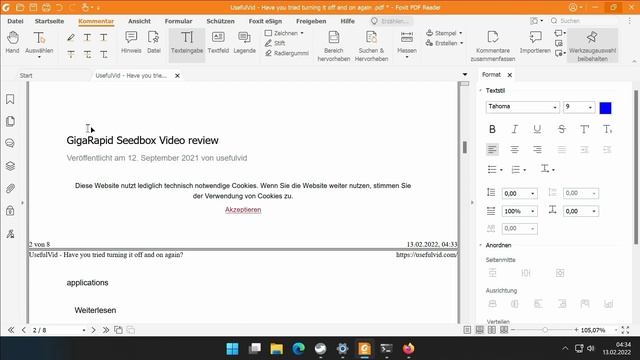Screen dimensions: 640x360
Task: Align text left
Action: coord(492,149)
